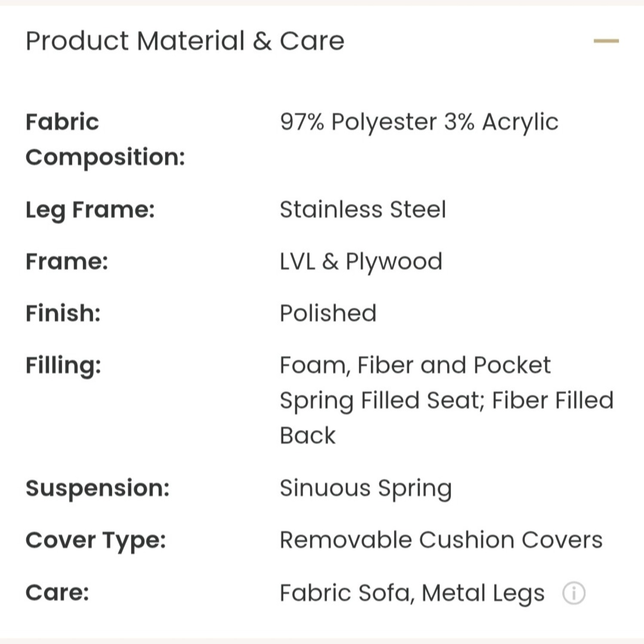The height and width of the screenshot is (644, 644).
Task: Select the Care label
Action: pos(58,593)
